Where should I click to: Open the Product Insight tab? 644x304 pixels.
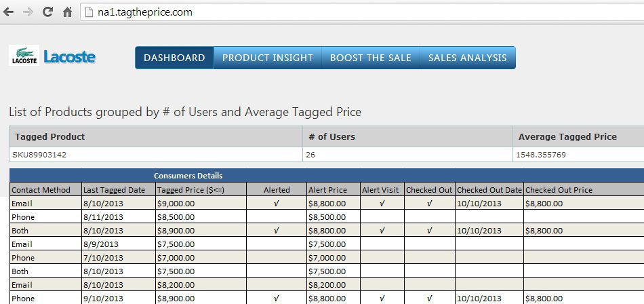point(267,58)
